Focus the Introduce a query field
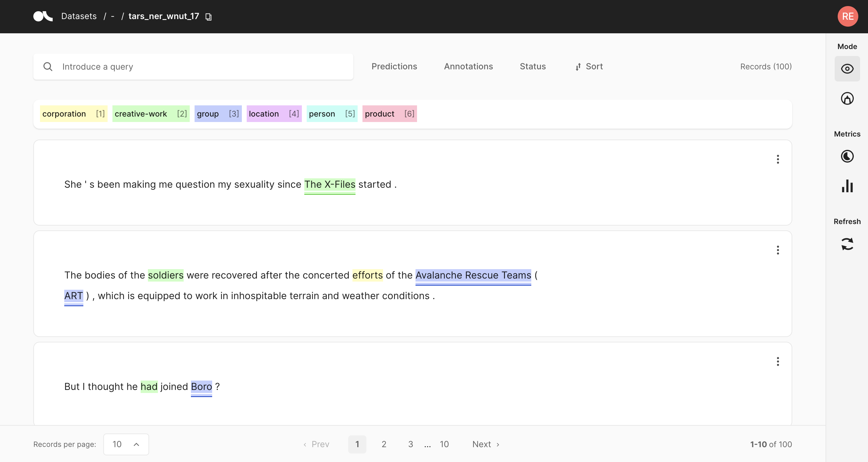868x462 pixels. click(x=193, y=67)
